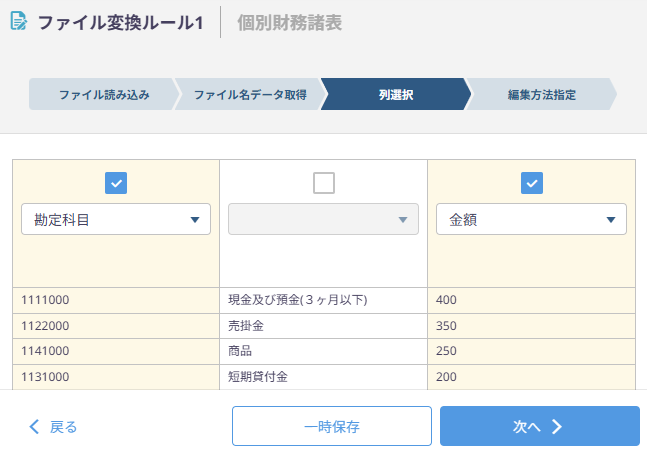Select amount cell 350
647x451 pixels.
coord(531,326)
